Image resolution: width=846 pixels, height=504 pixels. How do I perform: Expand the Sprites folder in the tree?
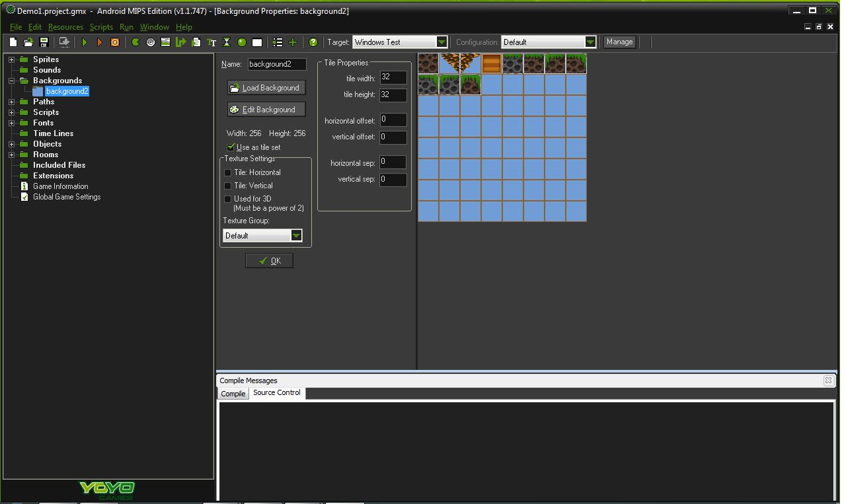pyautogui.click(x=11, y=59)
